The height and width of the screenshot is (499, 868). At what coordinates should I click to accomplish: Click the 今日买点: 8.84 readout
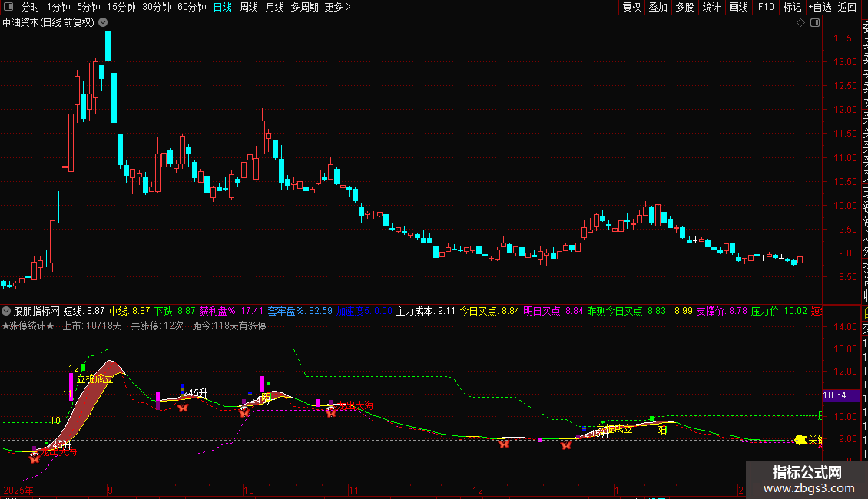[490, 311]
